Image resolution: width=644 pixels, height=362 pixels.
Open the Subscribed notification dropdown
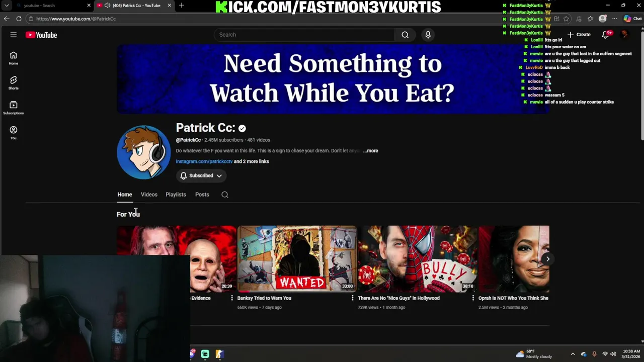[x=201, y=175]
